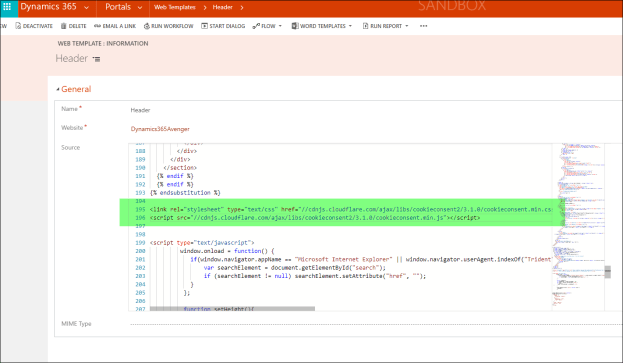Click the horizontal scrollbar of code editor
This screenshot has width=623, height=363.
[232, 309]
